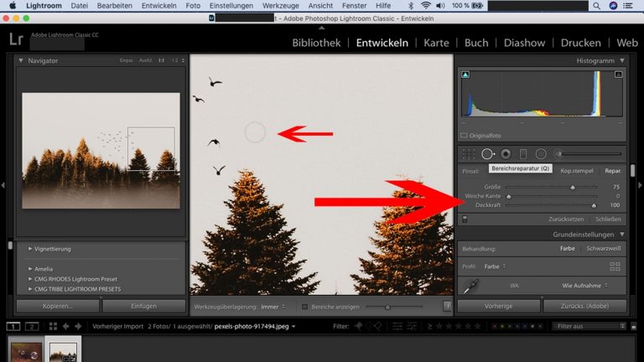This screenshot has width=644, height=362.
Task: Expand the Vignettierung preset group
Action: pos(31,249)
